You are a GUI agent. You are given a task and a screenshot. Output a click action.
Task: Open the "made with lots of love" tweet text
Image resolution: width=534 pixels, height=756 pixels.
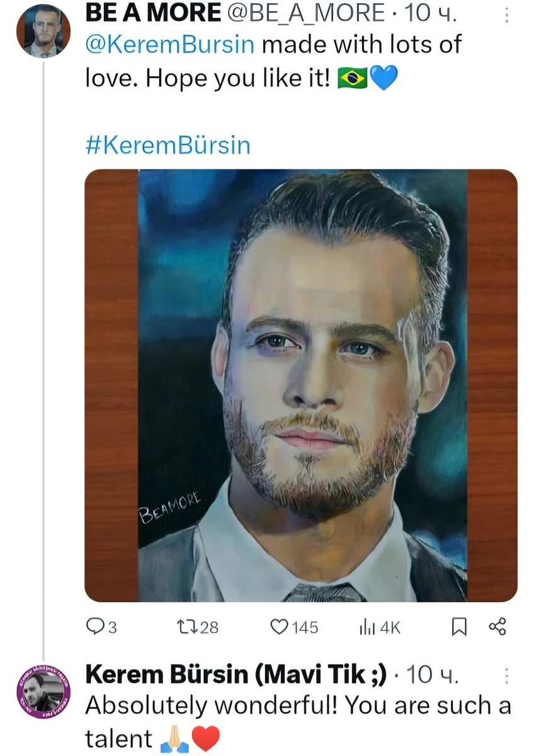pos(360,45)
